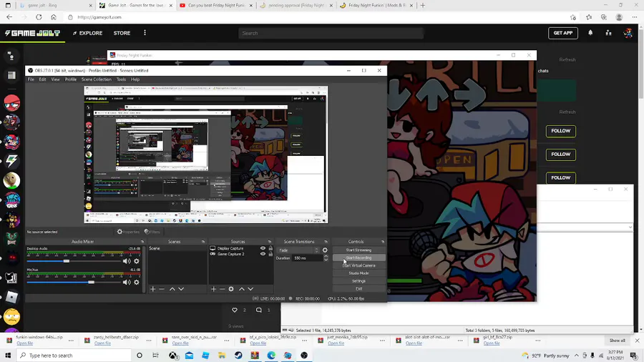Open Desktop Audio settings gear

[x=137, y=261]
